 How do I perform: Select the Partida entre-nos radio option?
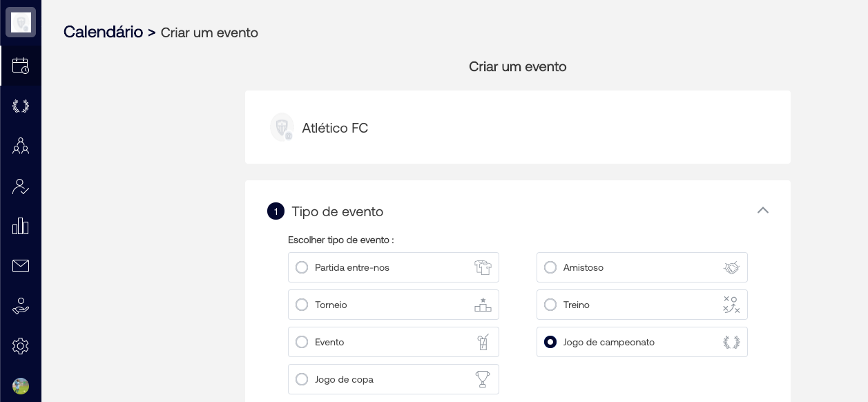click(302, 267)
